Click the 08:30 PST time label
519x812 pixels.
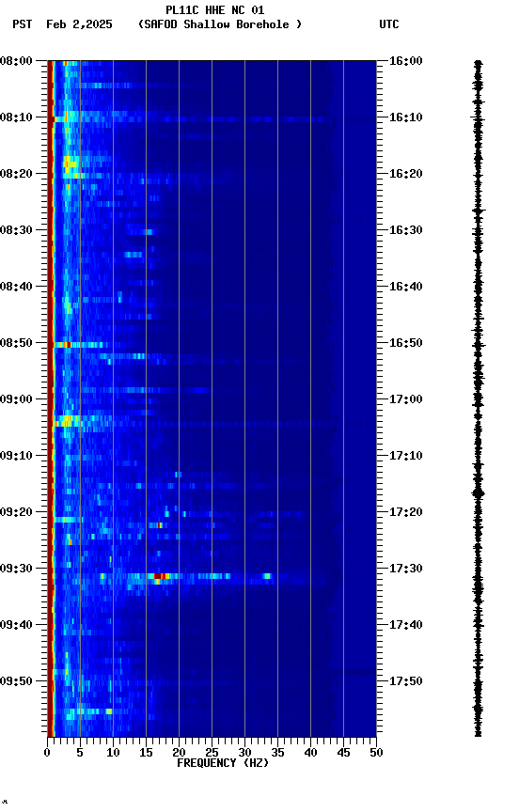click(x=16, y=230)
